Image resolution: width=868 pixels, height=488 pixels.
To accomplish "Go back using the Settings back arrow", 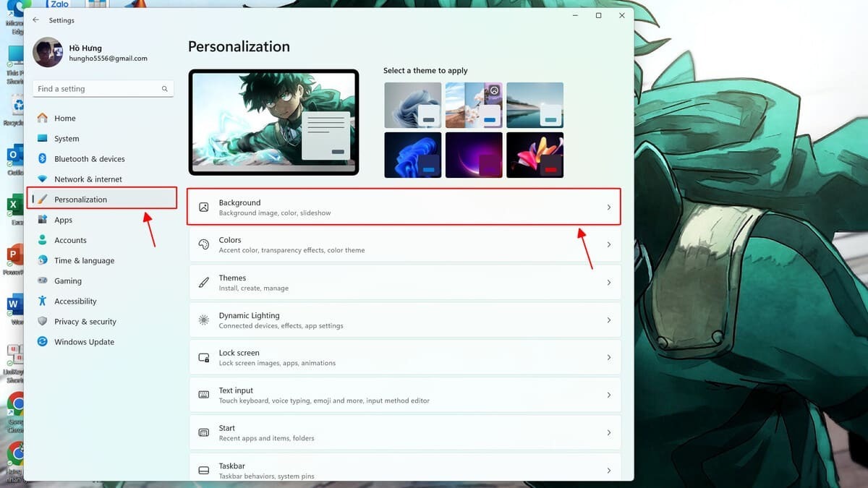I will coord(36,20).
